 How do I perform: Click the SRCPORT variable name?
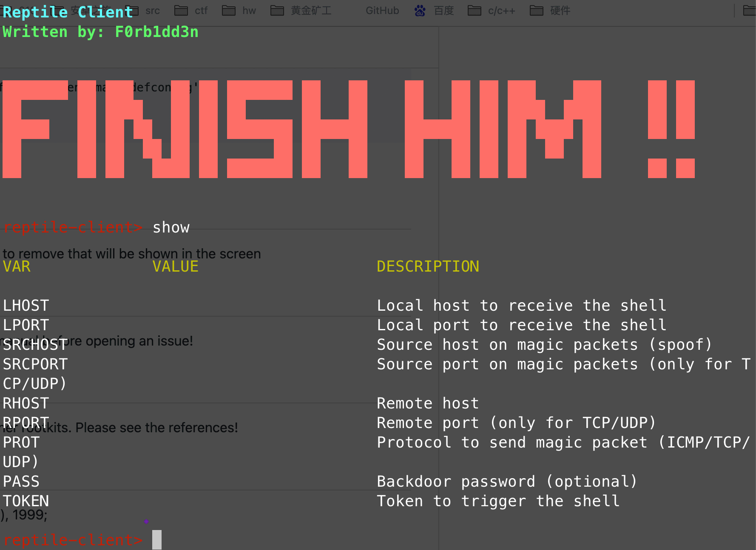click(35, 364)
